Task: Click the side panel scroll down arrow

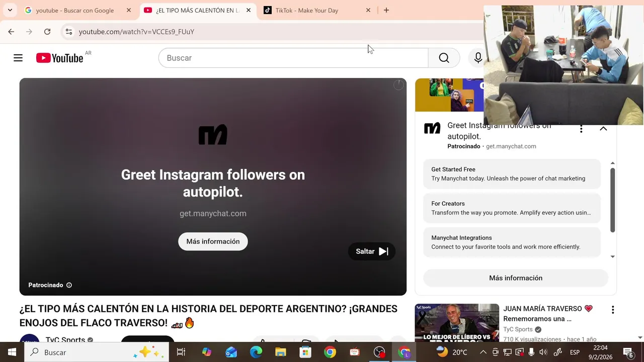Action: [x=612, y=256]
